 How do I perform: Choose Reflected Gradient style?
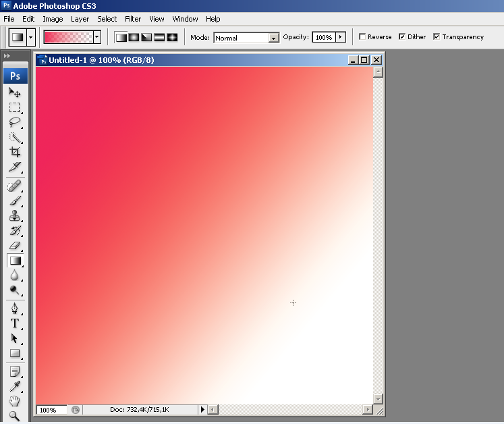pos(159,37)
